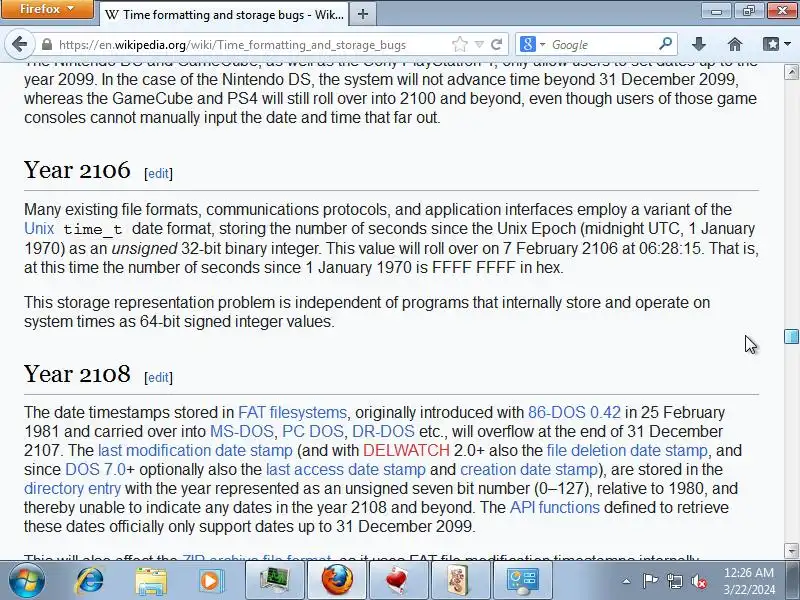Open the FAT filesystems link
The image size is (800, 600).
[292, 412]
